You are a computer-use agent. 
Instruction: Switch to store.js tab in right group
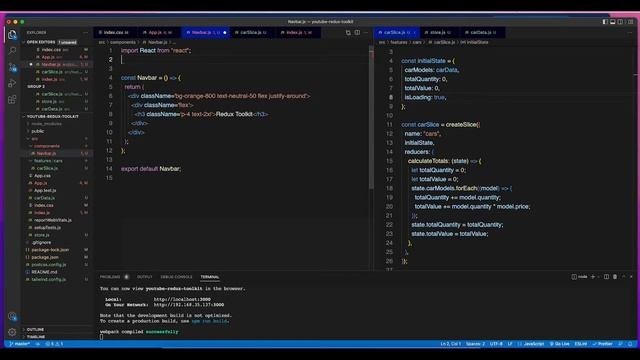439,33
